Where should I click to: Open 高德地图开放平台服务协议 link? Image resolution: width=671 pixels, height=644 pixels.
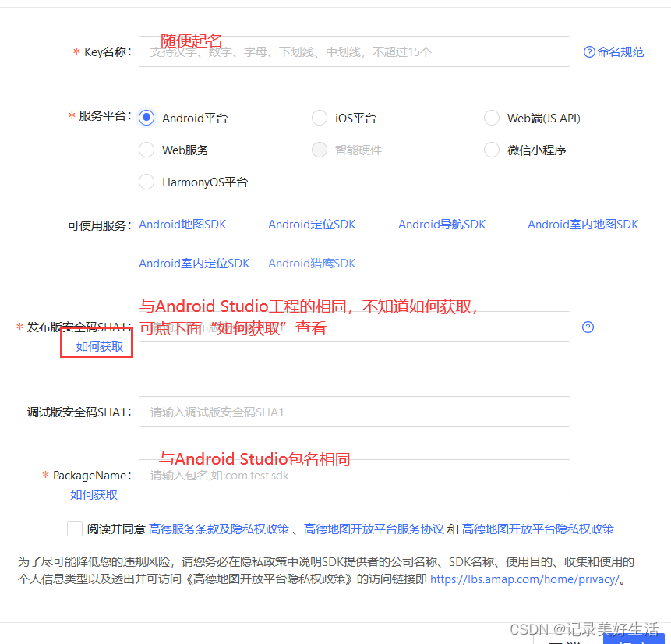373,529
